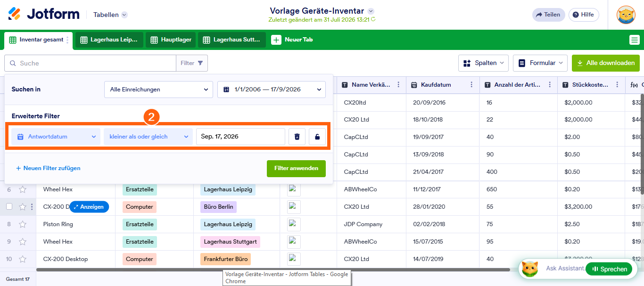Screen dimensions: 644x286
Task: Switch to the Lagerhaus Stutt... tab
Action: (x=232, y=40)
